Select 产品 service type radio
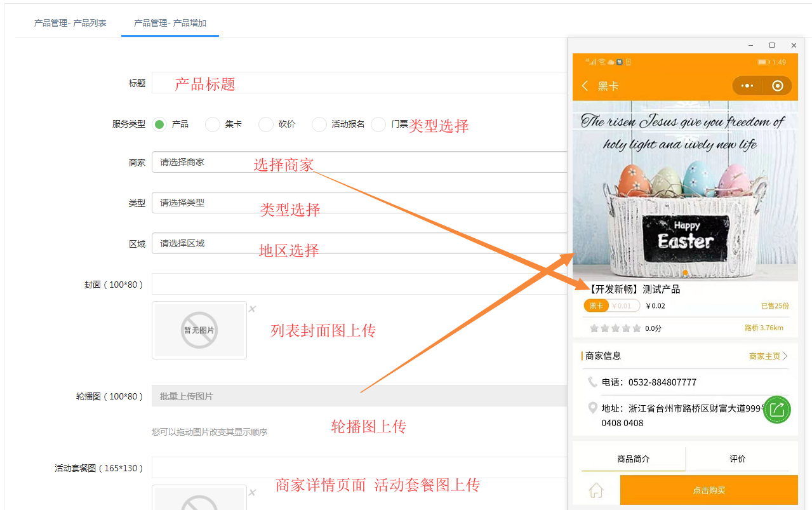Image resolution: width=812 pixels, height=510 pixels. (x=159, y=124)
